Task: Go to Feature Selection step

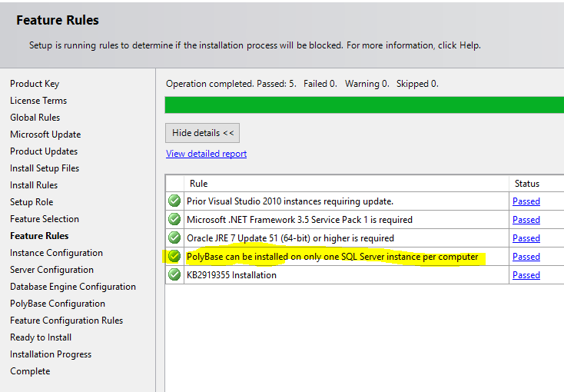Action: (x=45, y=219)
